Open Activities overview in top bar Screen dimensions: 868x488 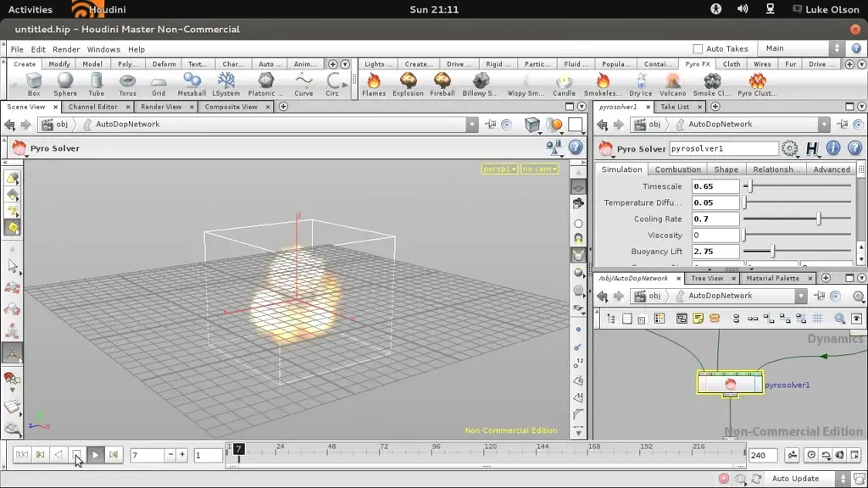click(30, 9)
